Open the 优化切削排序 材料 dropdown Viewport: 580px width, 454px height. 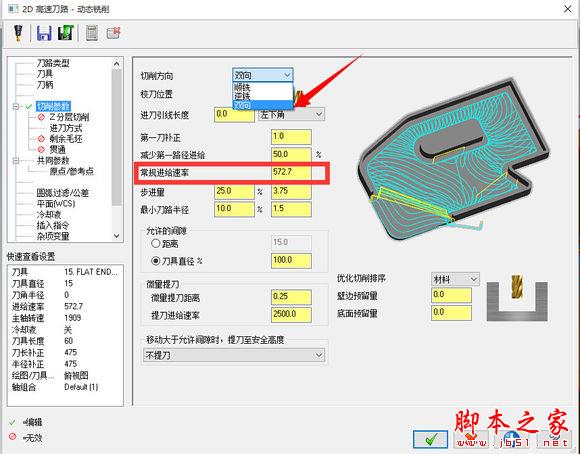coord(455,279)
